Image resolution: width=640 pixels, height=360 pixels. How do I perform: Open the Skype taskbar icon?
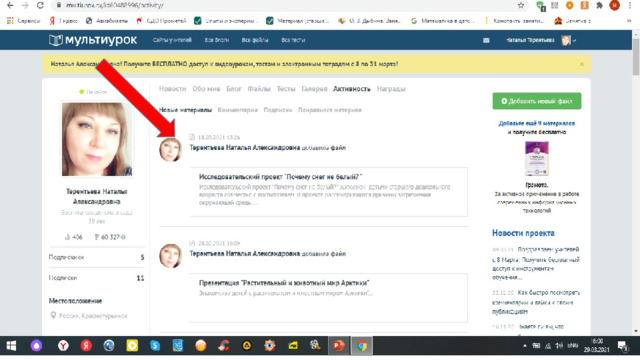[x=155, y=346]
